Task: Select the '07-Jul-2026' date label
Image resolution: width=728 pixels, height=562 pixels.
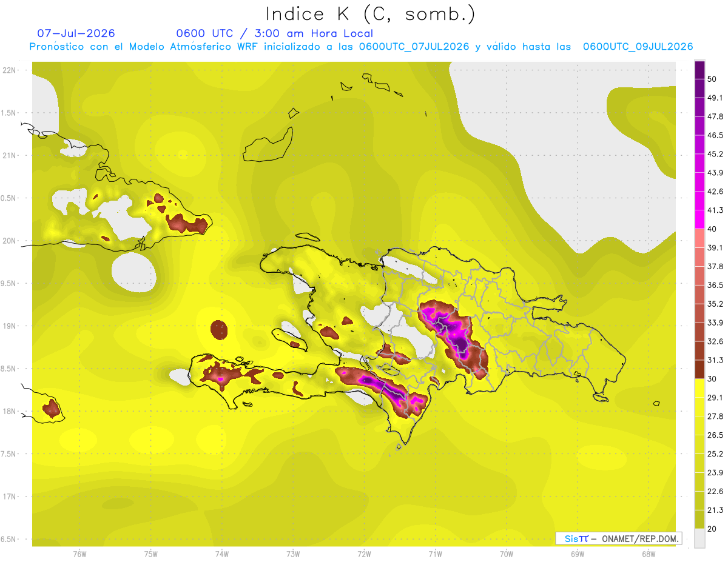Action: point(76,33)
